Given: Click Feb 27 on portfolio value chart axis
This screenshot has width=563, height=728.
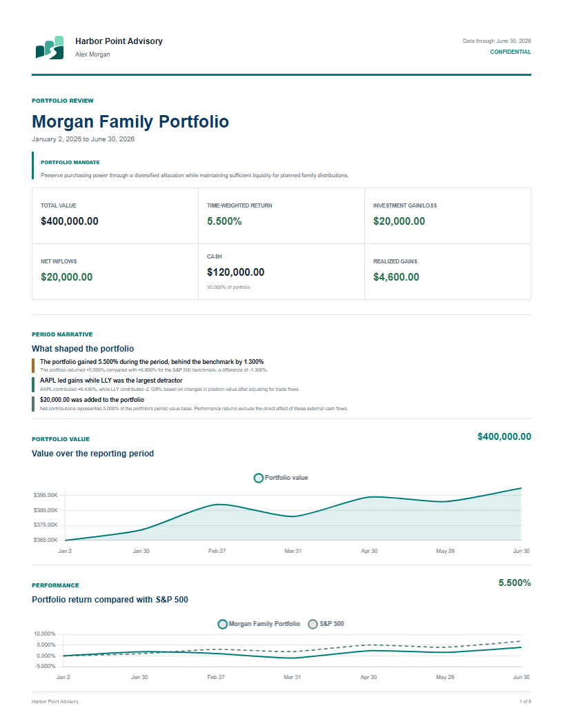Looking at the screenshot, I should click(217, 551).
